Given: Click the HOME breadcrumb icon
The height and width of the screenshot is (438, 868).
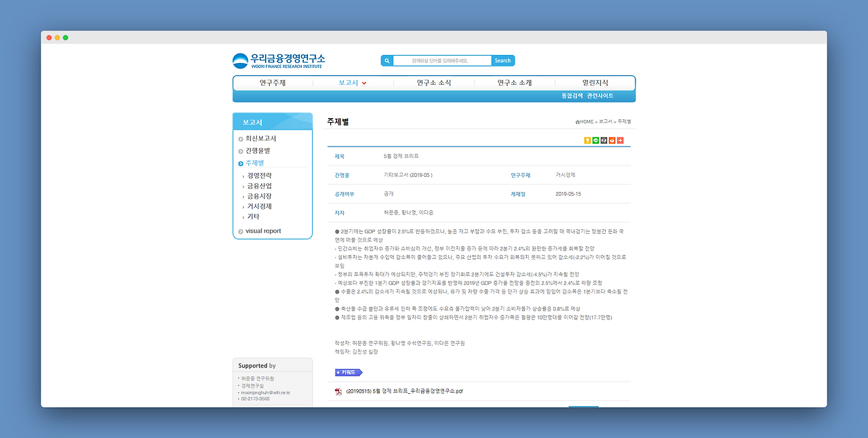Looking at the screenshot, I should click(577, 122).
